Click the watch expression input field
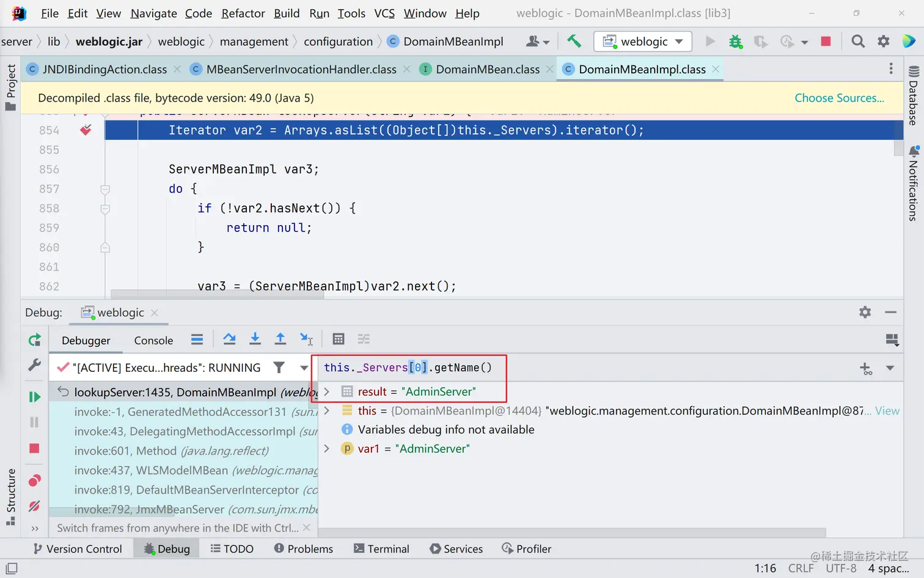This screenshot has width=924, height=578. click(x=585, y=368)
